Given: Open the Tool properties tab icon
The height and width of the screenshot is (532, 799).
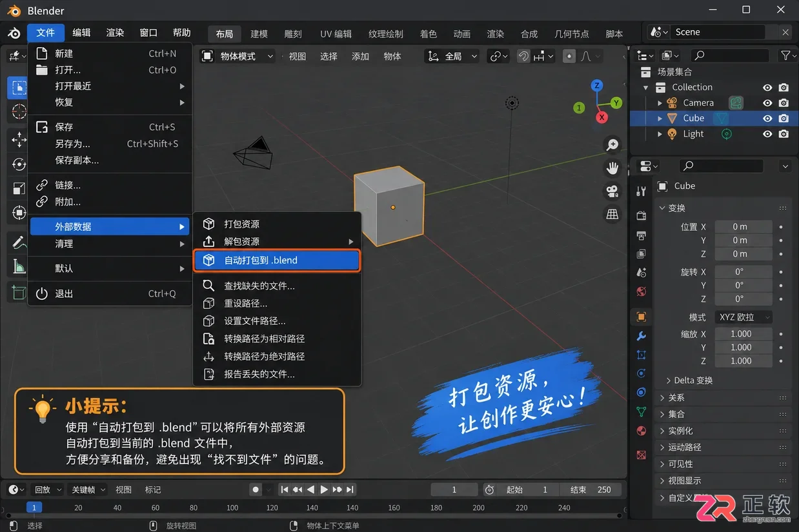Looking at the screenshot, I should (x=641, y=191).
